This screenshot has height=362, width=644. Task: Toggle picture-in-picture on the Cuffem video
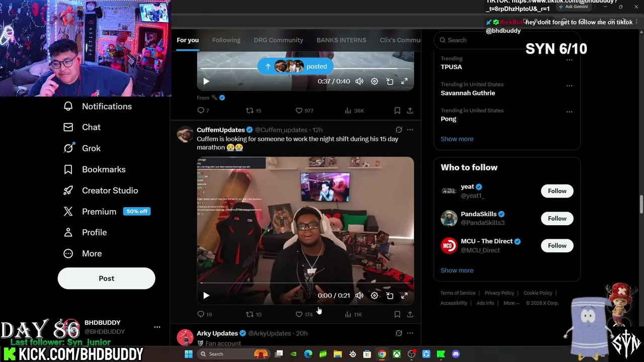point(389,296)
